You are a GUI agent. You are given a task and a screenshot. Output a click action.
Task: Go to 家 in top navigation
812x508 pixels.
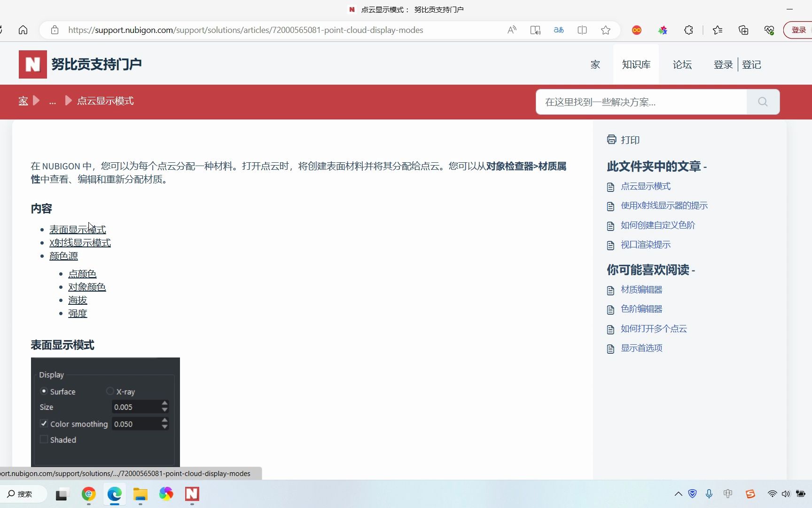595,64
